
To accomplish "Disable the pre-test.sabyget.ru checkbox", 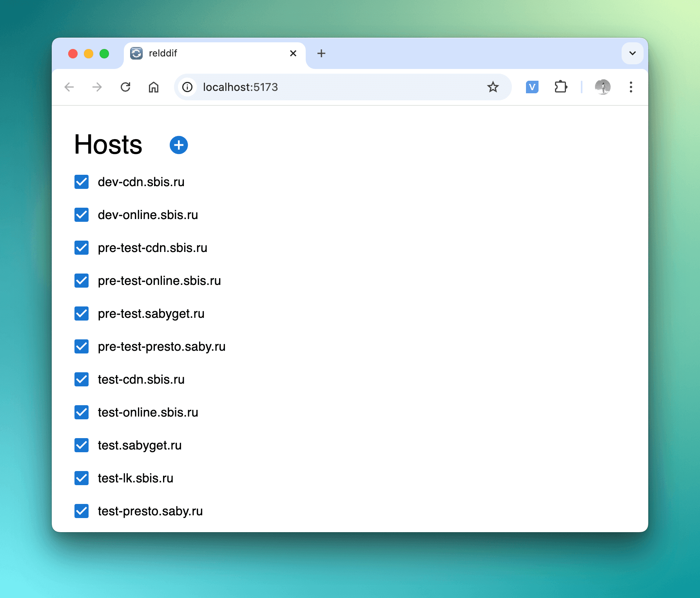I will pyautogui.click(x=82, y=313).
